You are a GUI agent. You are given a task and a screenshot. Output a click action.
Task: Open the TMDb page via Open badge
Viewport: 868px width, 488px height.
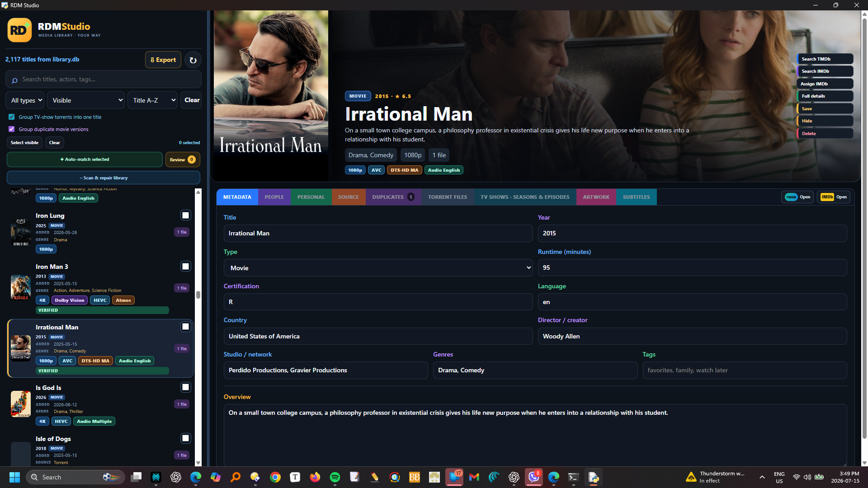click(797, 197)
